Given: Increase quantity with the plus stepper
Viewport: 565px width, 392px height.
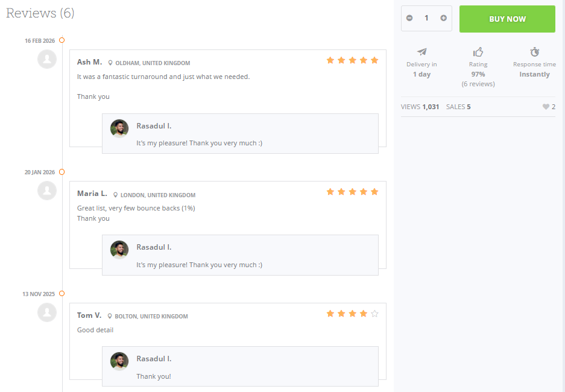Looking at the screenshot, I should point(442,19).
